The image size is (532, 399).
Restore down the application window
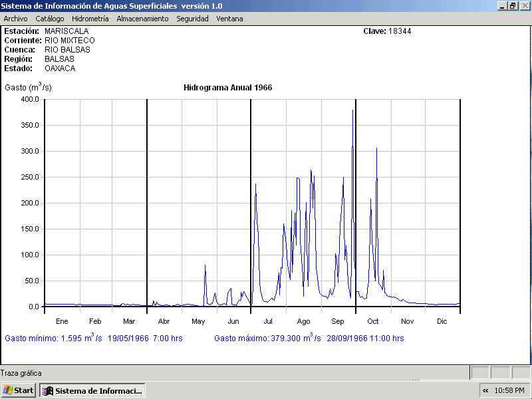click(513, 5)
